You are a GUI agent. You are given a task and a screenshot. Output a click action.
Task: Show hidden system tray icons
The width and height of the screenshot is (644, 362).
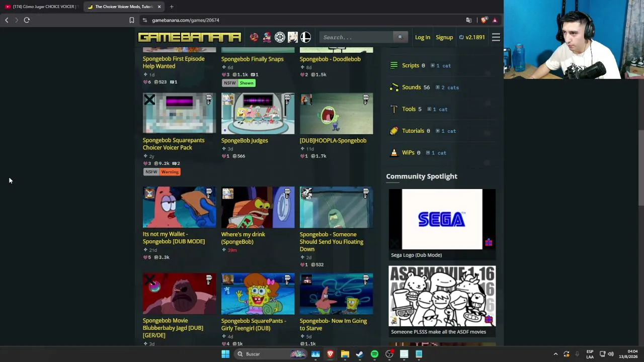pyautogui.click(x=555, y=354)
